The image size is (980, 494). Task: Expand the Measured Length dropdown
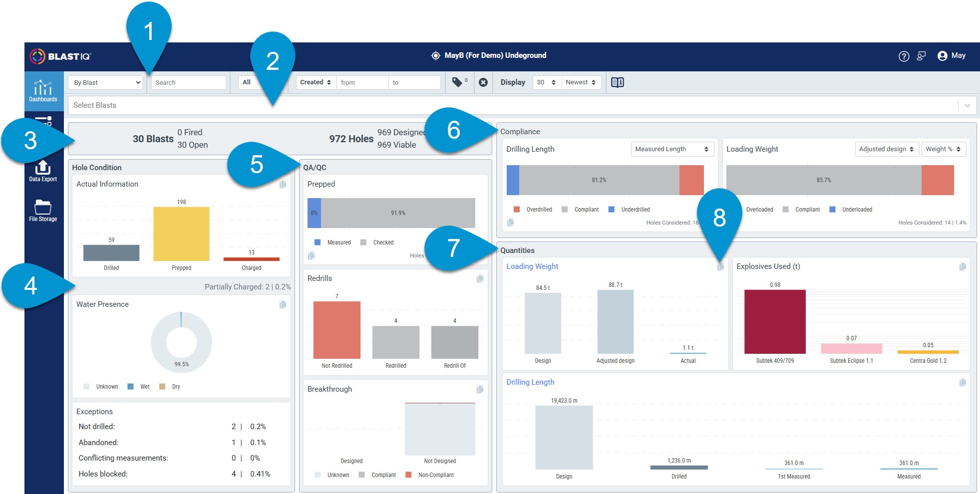672,149
